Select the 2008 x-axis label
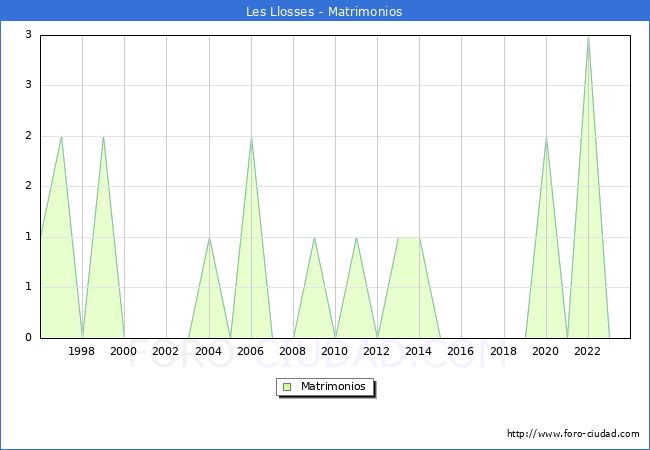The height and width of the screenshot is (450, 650). tap(293, 351)
